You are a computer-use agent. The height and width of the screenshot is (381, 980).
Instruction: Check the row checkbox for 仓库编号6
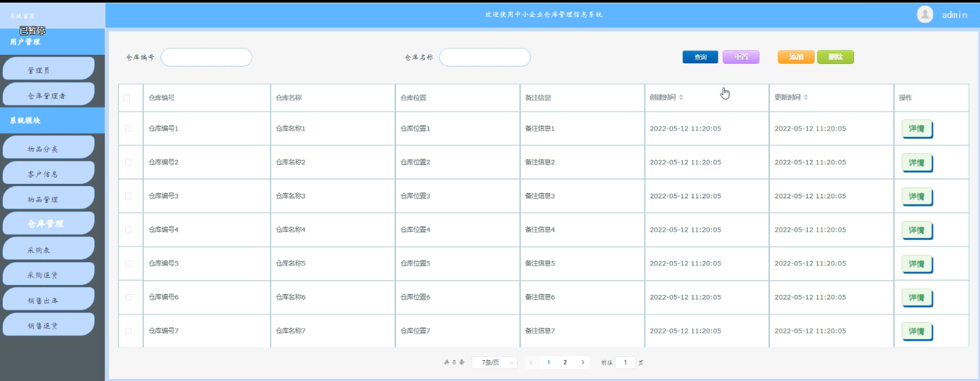(x=128, y=297)
